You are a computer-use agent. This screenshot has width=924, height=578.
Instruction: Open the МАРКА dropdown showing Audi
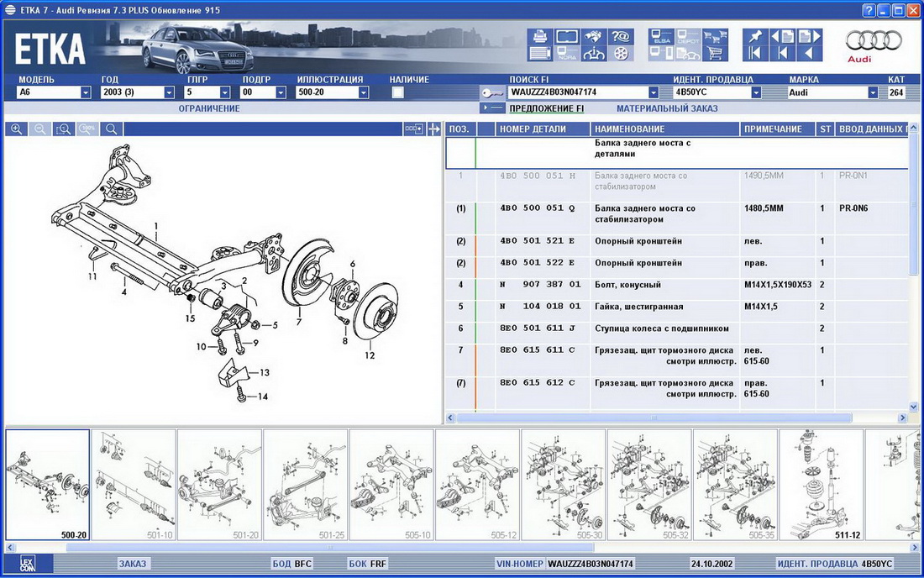pyautogui.click(x=873, y=92)
